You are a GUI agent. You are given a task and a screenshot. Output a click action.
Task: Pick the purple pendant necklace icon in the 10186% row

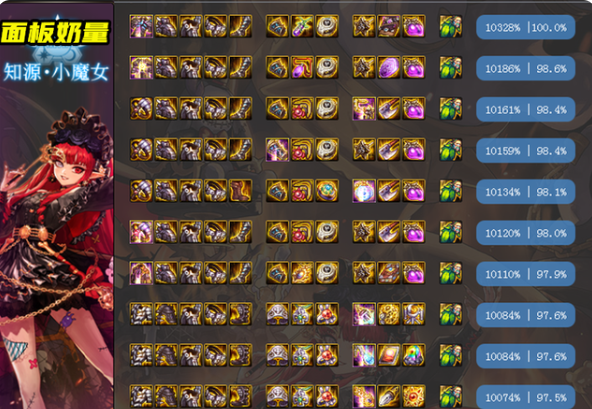click(302, 68)
